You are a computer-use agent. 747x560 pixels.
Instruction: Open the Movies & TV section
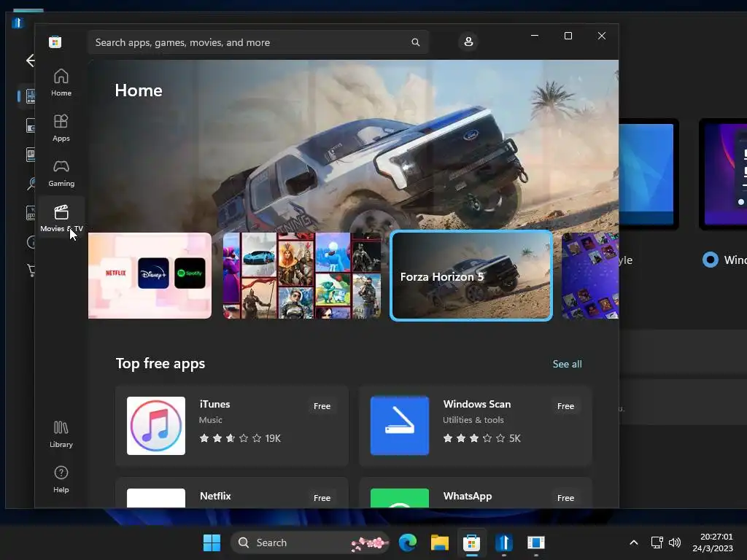[61, 218]
